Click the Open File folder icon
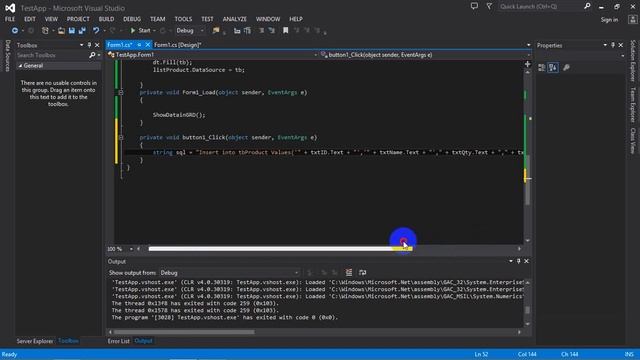The width and height of the screenshot is (640, 360). coord(61,31)
